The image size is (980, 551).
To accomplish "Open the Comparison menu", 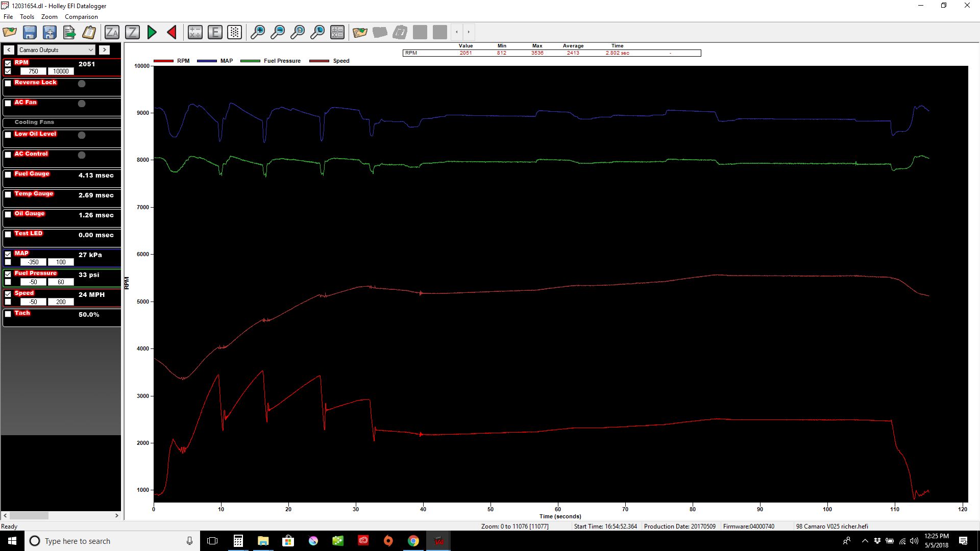I will point(81,17).
